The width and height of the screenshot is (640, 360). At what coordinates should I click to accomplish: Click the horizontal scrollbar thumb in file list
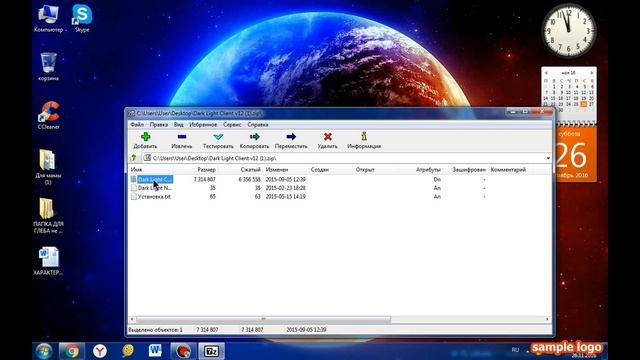(263, 319)
